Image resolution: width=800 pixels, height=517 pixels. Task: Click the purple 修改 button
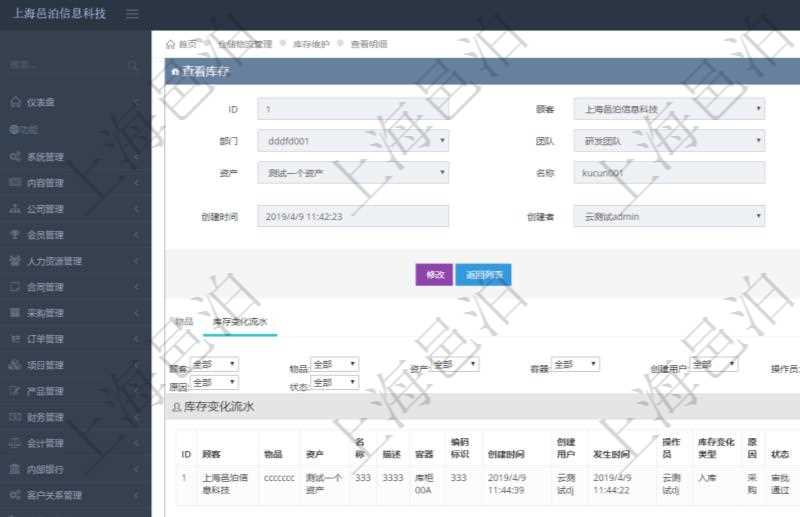click(x=433, y=275)
